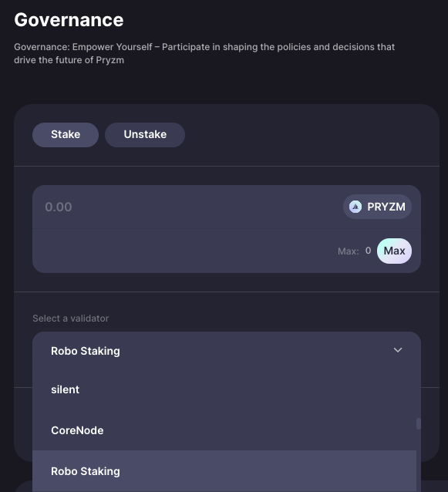The width and height of the screenshot is (448, 492).
Task: Click the governance description paragraph
Action: click(x=204, y=53)
